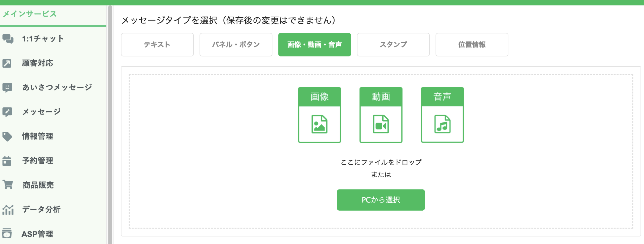Open the データ分析 bar chart icon

[7, 209]
